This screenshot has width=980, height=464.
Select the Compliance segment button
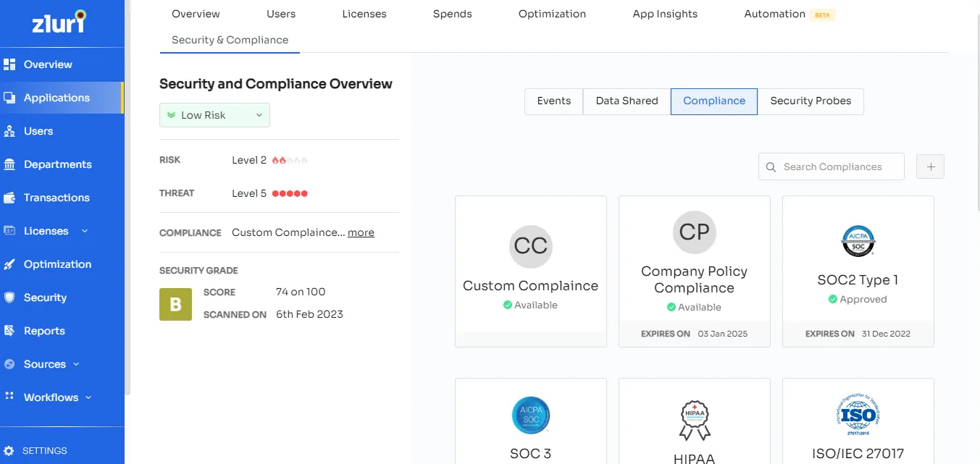tap(714, 101)
